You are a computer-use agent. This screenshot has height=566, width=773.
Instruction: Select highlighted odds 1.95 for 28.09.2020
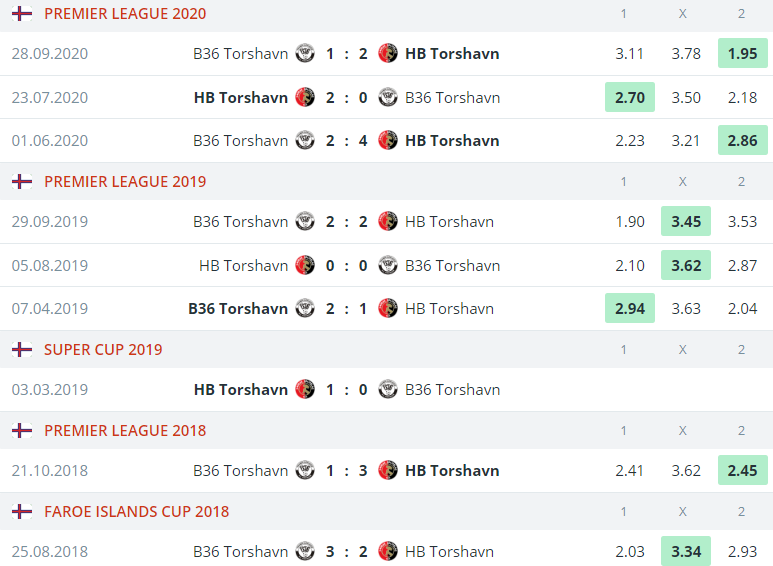pos(742,53)
